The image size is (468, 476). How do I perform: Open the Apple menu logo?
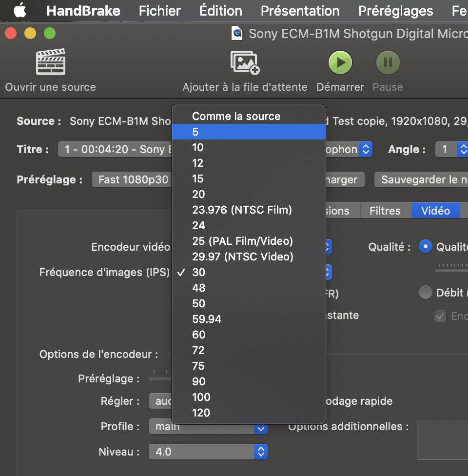[19, 11]
